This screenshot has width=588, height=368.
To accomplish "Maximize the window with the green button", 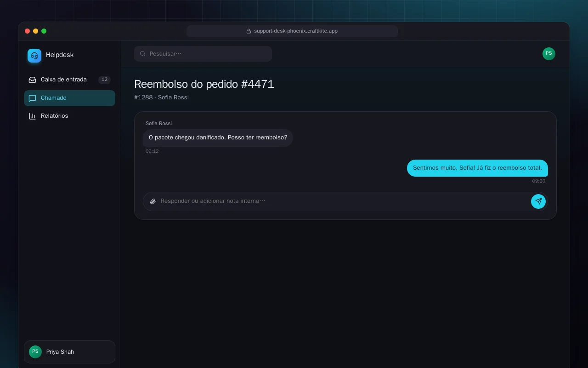I will (x=44, y=31).
